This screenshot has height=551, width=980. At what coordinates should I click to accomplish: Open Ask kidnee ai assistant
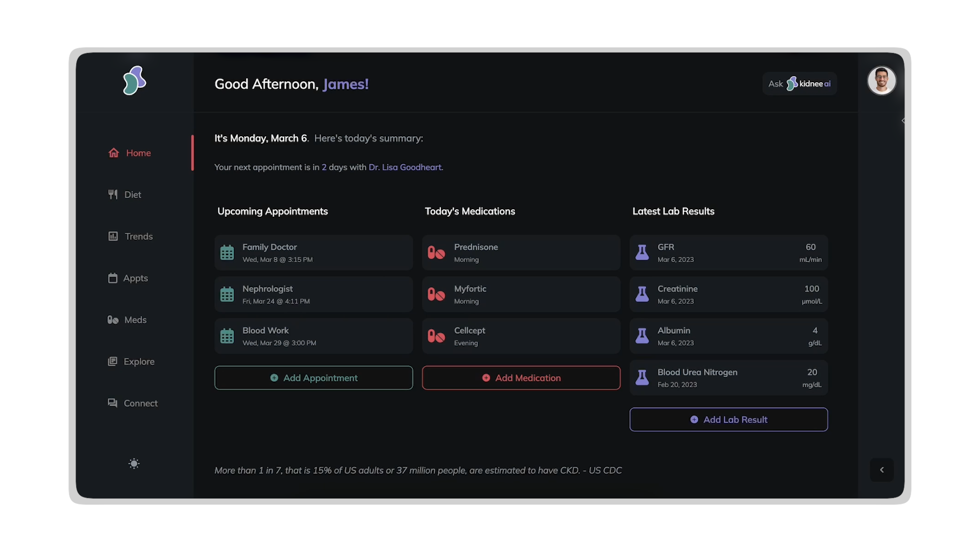tap(799, 84)
